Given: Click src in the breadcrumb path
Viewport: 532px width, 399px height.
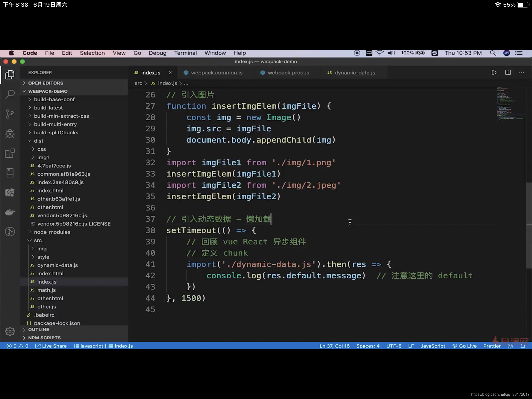Looking at the screenshot, I should click(138, 83).
